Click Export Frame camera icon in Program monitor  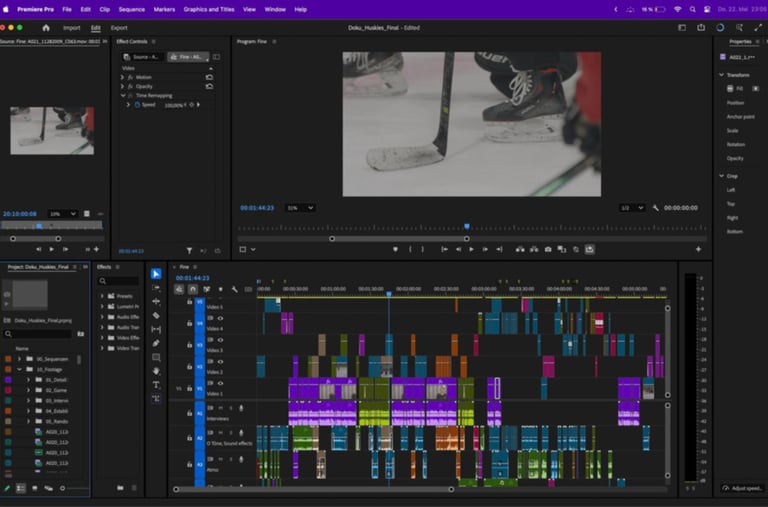click(x=547, y=249)
